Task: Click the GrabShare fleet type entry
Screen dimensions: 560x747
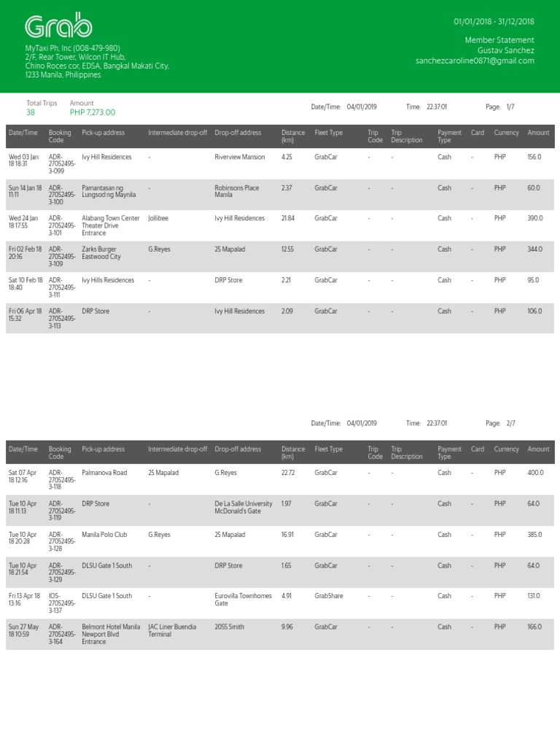Action: tap(330, 596)
